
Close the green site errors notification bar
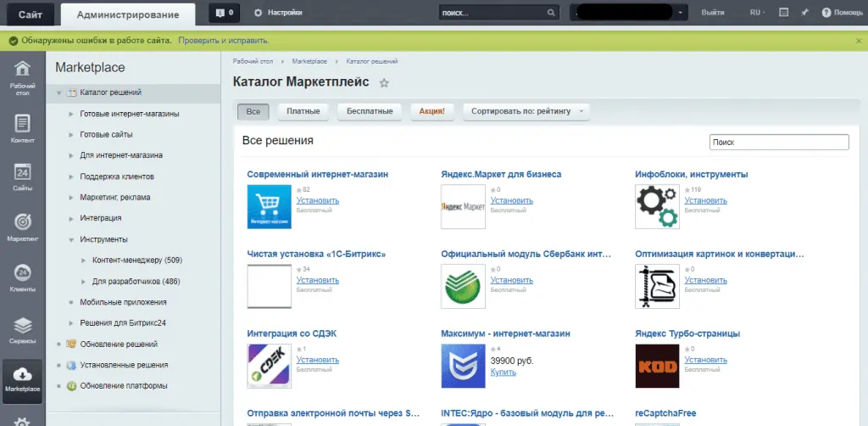click(859, 41)
